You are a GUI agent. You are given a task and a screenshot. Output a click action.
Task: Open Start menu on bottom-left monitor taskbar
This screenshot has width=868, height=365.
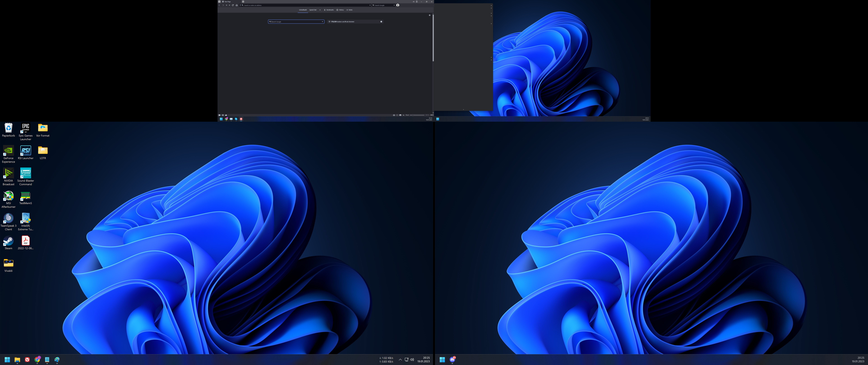pos(7,360)
